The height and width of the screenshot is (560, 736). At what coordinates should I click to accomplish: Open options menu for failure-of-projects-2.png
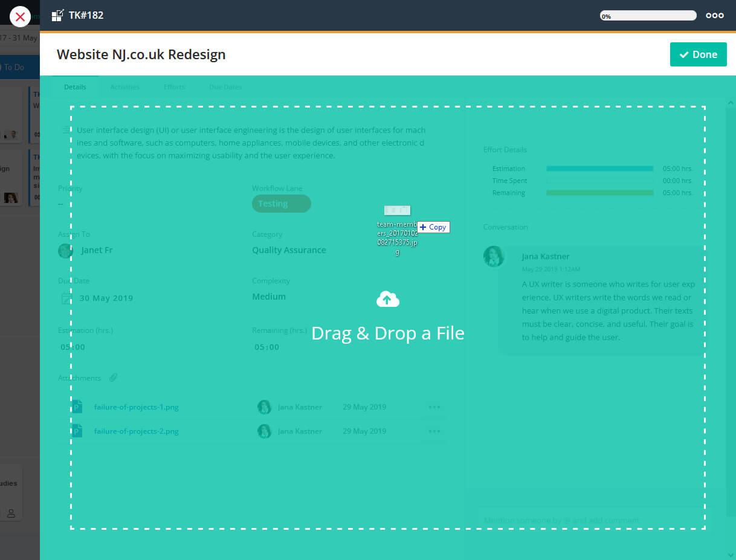pyautogui.click(x=434, y=431)
